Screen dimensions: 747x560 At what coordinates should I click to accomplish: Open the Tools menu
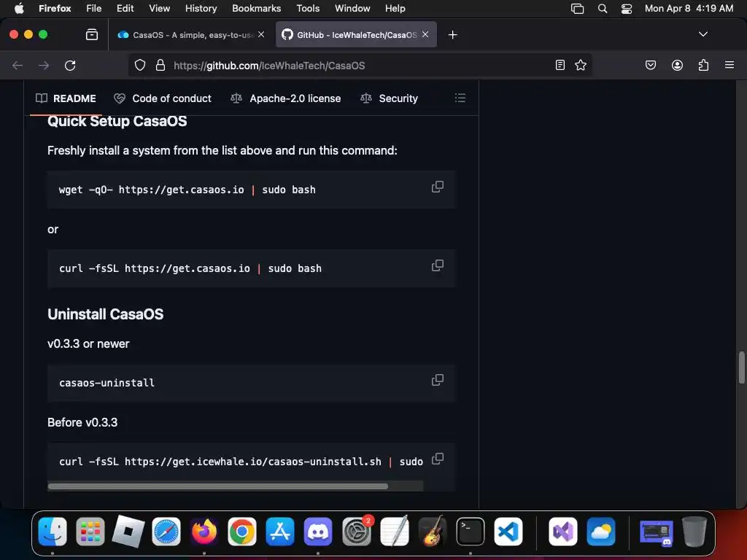[308, 9]
